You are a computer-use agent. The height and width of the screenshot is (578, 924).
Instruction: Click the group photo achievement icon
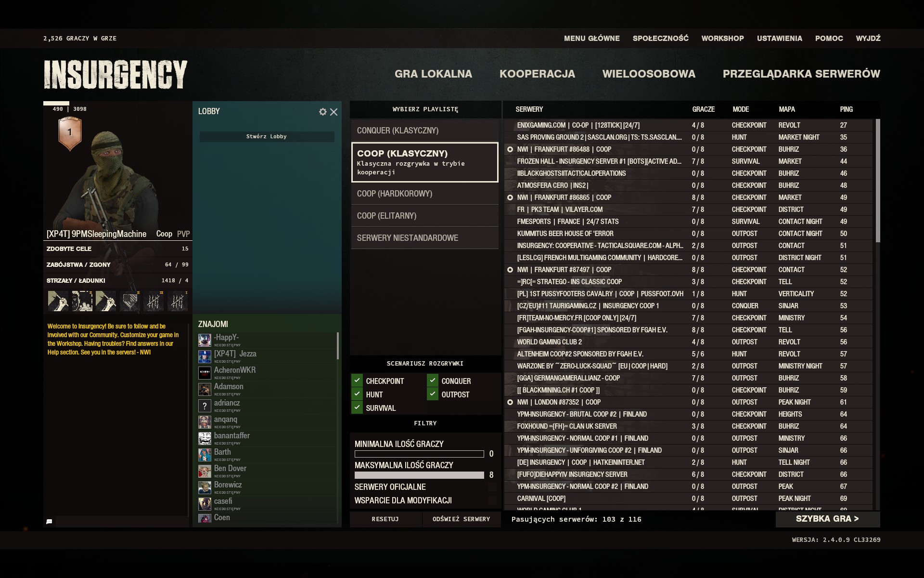(x=82, y=301)
